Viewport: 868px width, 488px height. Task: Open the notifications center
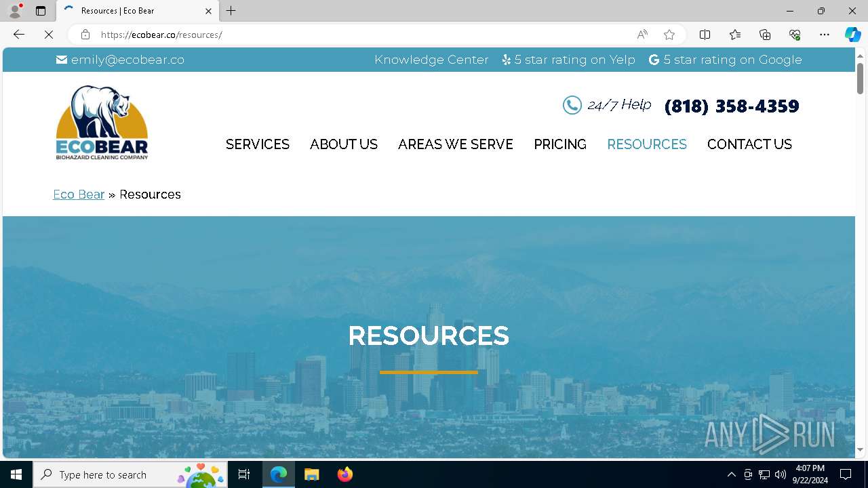(846, 474)
